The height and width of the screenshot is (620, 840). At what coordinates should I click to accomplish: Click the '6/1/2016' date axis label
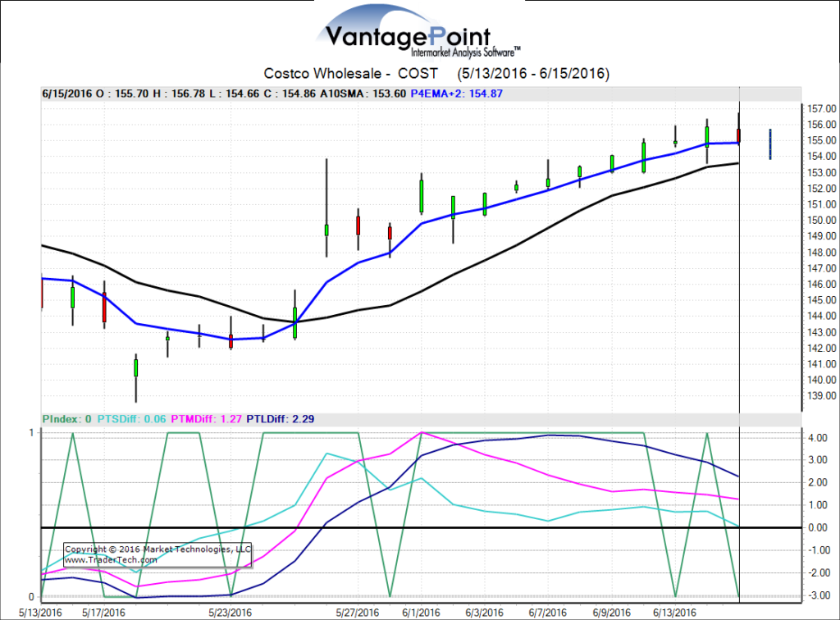(421, 613)
